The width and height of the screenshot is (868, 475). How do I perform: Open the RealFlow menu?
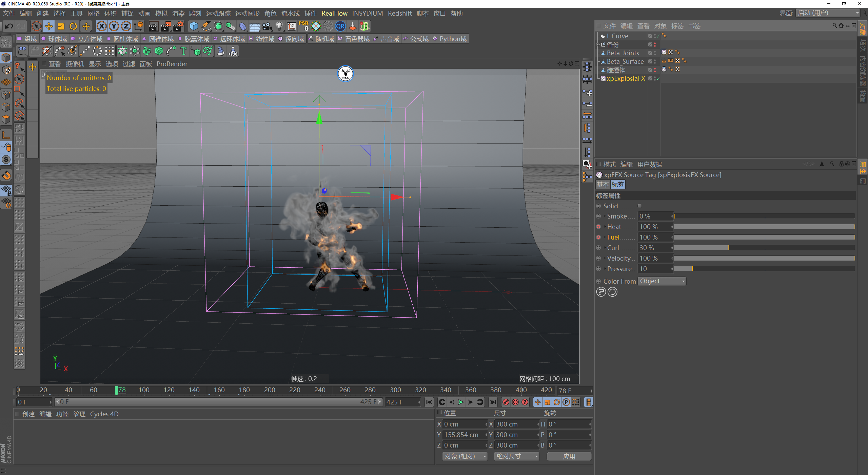click(334, 13)
